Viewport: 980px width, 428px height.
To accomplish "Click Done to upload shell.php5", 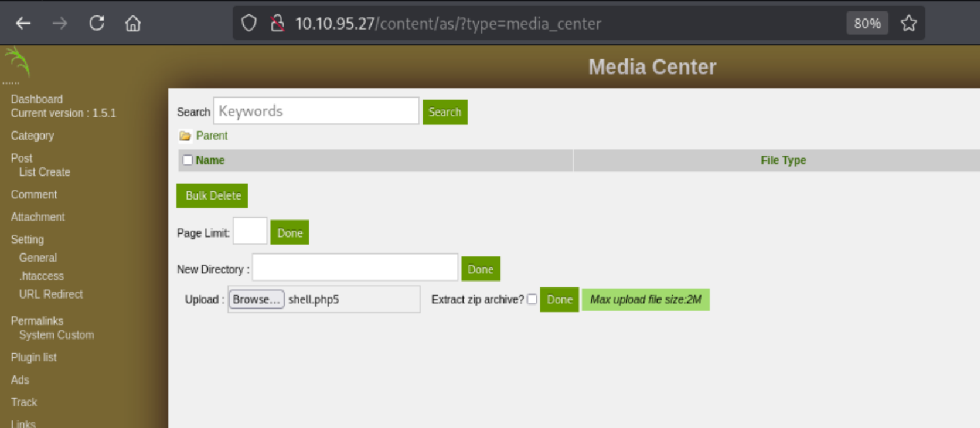I will [558, 299].
